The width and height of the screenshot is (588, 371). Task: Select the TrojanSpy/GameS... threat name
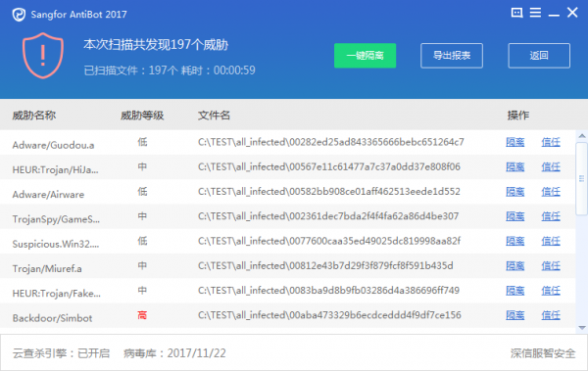point(56,219)
